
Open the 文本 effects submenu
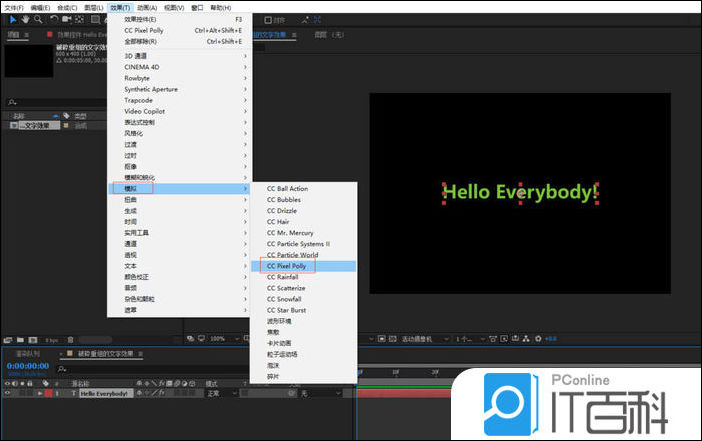130,266
